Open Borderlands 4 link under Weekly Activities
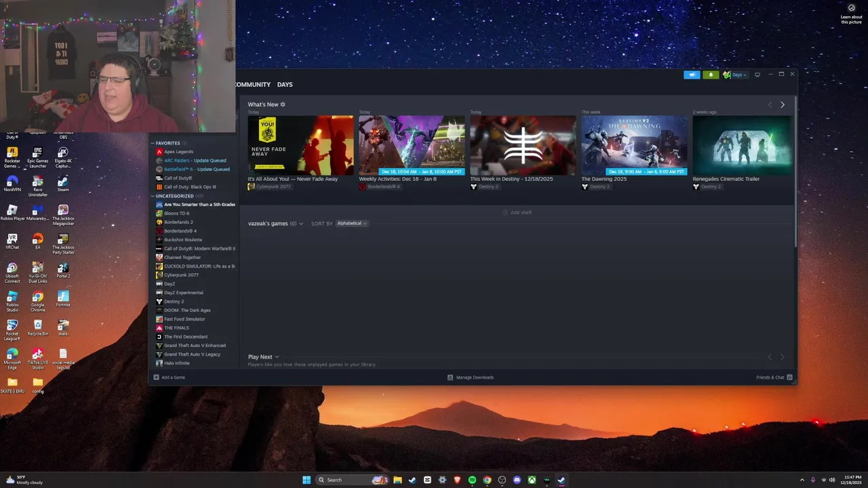This screenshot has height=488, width=868. pos(380,186)
